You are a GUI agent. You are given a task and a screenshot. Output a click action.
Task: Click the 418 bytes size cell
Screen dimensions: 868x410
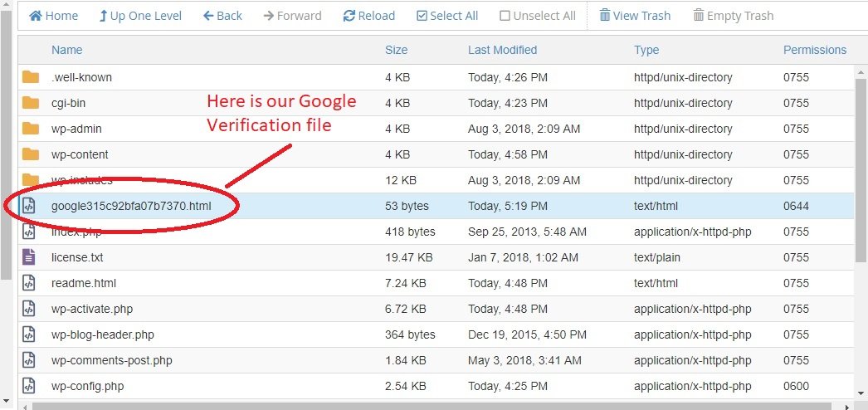click(x=410, y=232)
